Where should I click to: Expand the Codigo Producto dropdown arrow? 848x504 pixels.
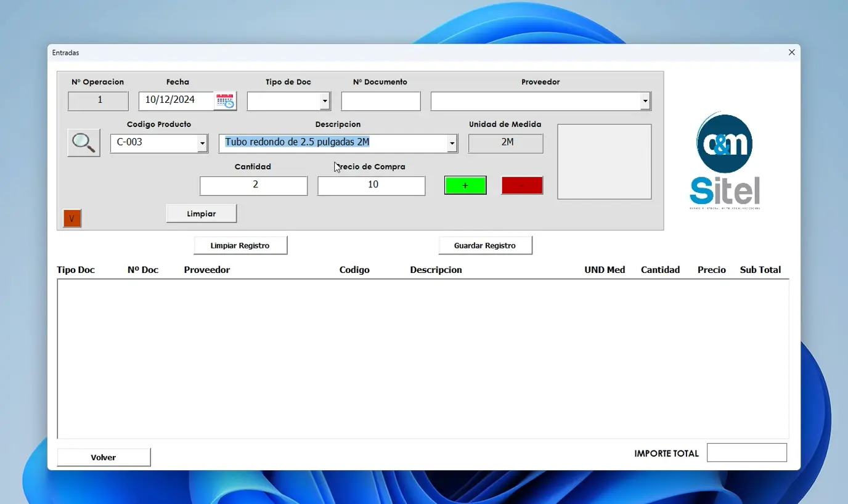(x=202, y=144)
